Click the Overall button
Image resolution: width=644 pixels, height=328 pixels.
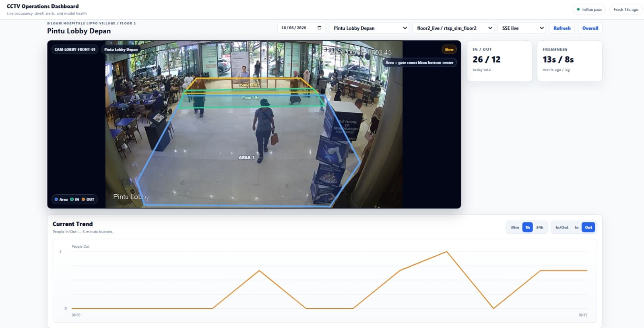pyautogui.click(x=590, y=28)
